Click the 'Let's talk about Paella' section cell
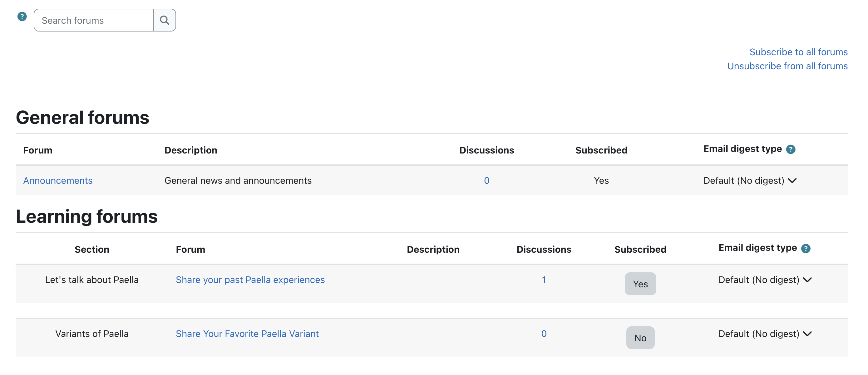 tap(92, 280)
